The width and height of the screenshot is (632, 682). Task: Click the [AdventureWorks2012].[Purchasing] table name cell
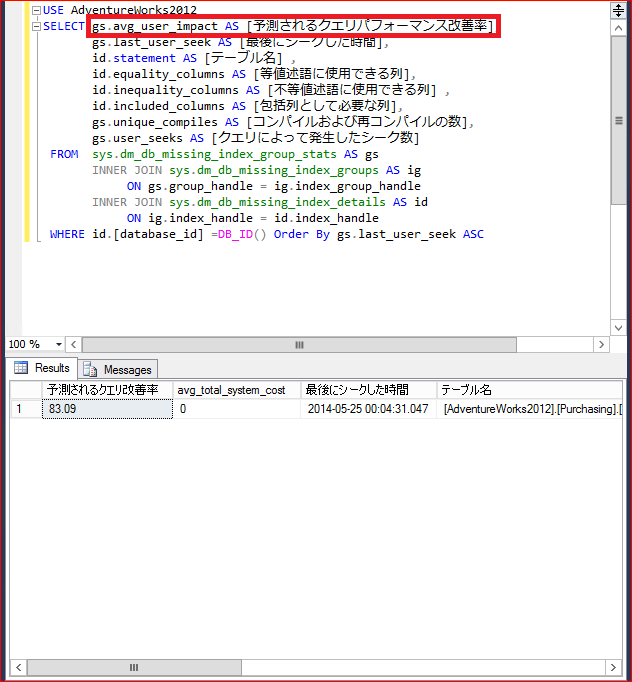[x=529, y=409]
